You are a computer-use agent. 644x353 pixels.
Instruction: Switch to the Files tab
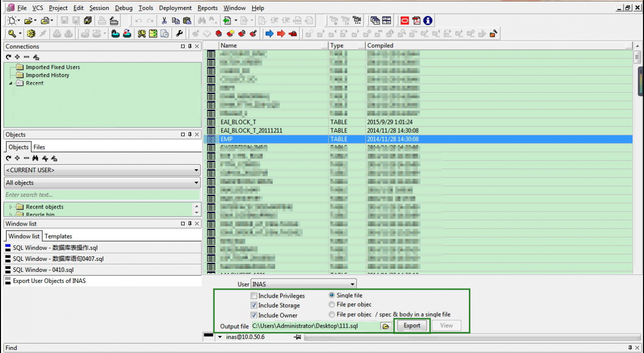(39, 147)
